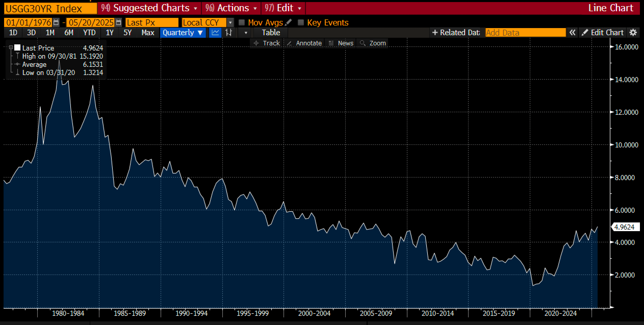Expand the chart type options arrow
This screenshot has width=644, height=325.
coord(246,33)
